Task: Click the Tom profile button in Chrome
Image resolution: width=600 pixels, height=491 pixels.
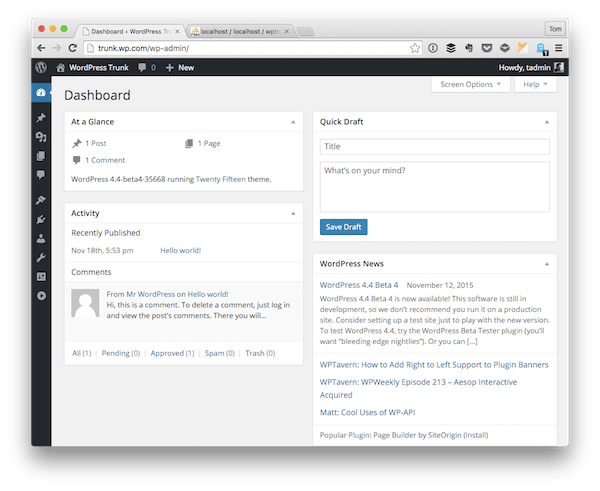Action: point(555,29)
